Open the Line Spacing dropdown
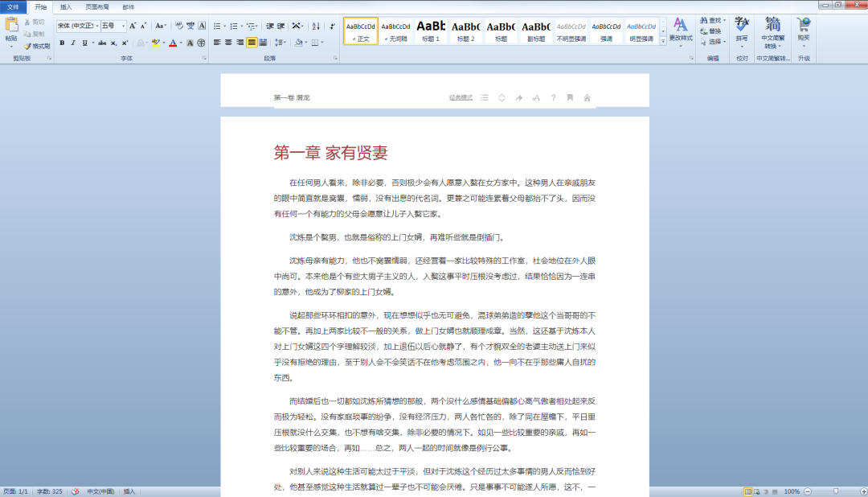Viewport: 868px width, 497px height. (x=280, y=43)
